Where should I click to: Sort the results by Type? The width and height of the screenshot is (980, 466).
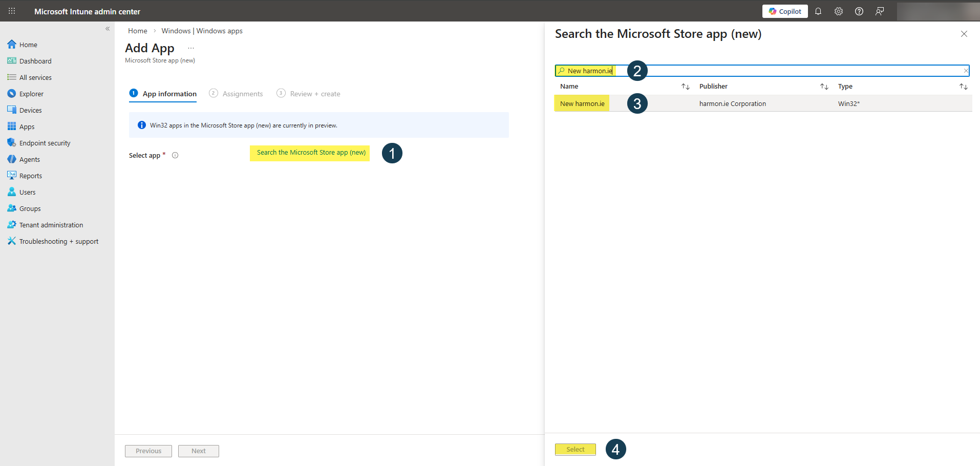tap(963, 86)
